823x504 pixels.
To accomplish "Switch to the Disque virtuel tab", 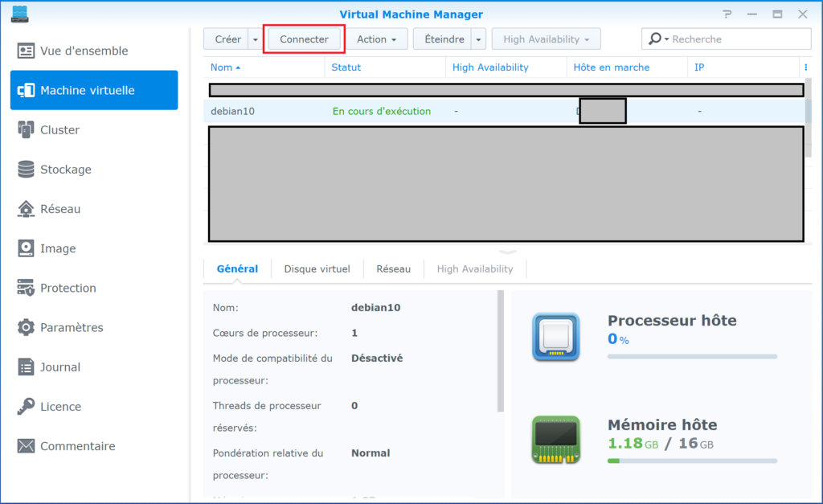I will click(317, 269).
